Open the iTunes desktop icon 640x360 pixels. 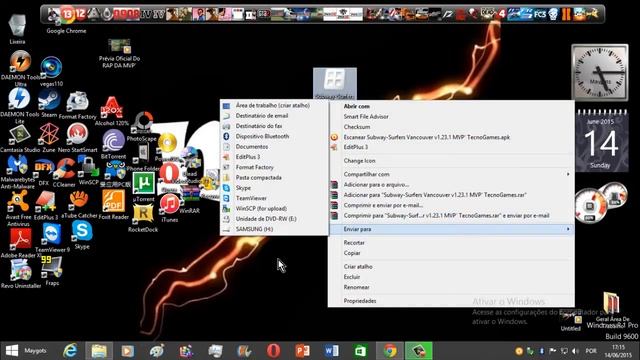click(169, 208)
